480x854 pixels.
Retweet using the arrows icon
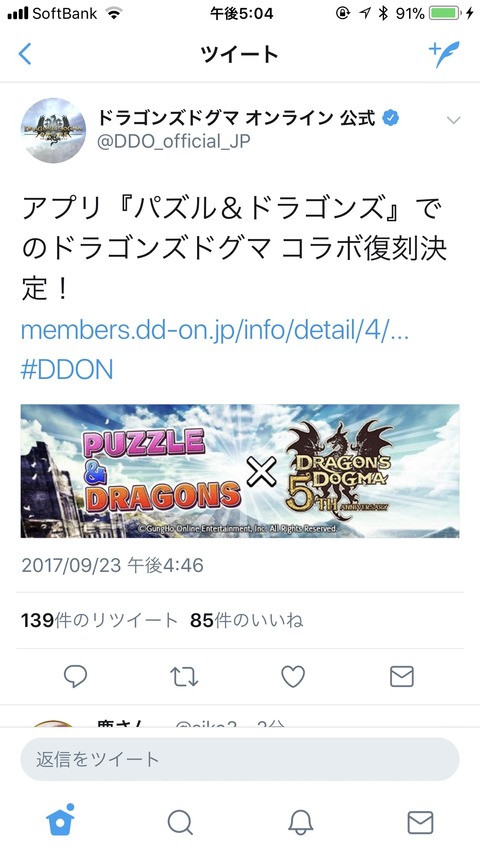coord(184,677)
